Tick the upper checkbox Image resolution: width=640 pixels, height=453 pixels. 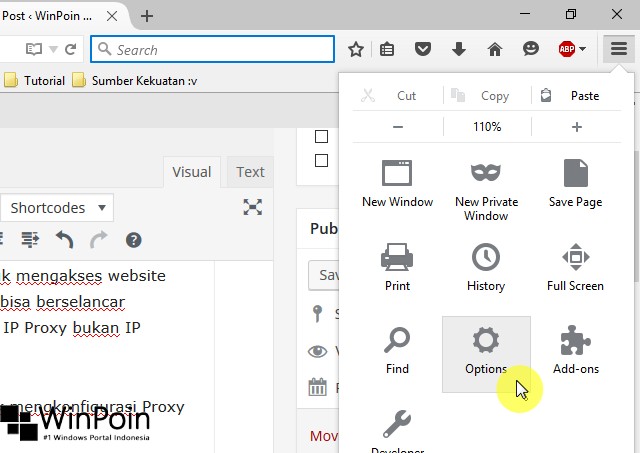click(x=321, y=136)
